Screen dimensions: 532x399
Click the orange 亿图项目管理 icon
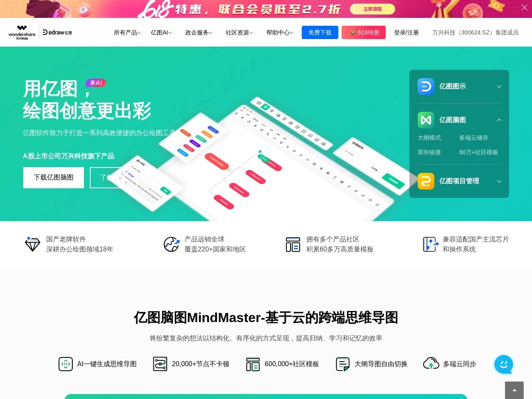click(426, 181)
